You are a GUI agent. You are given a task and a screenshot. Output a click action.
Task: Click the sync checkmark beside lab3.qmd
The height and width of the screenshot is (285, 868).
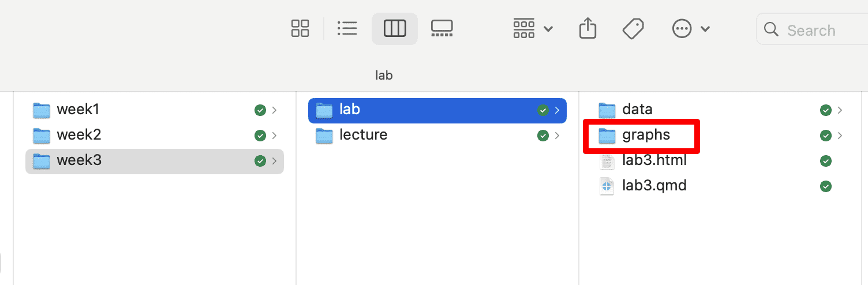(826, 186)
